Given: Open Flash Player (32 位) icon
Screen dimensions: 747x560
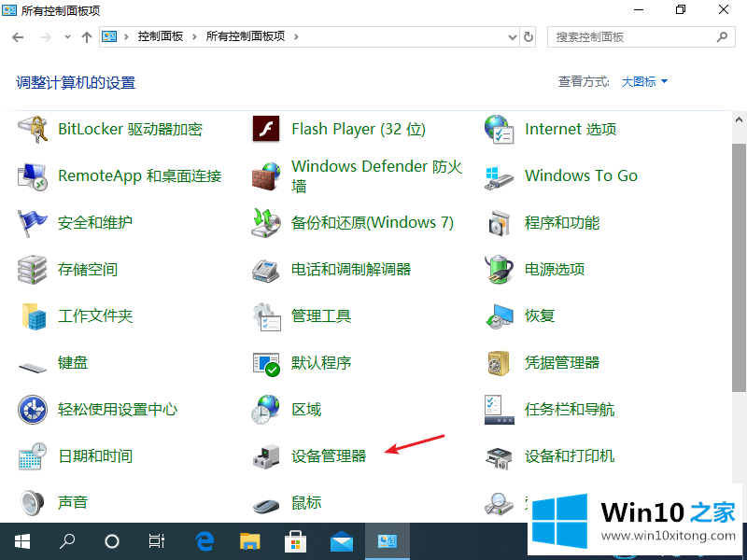Looking at the screenshot, I should [266, 130].
